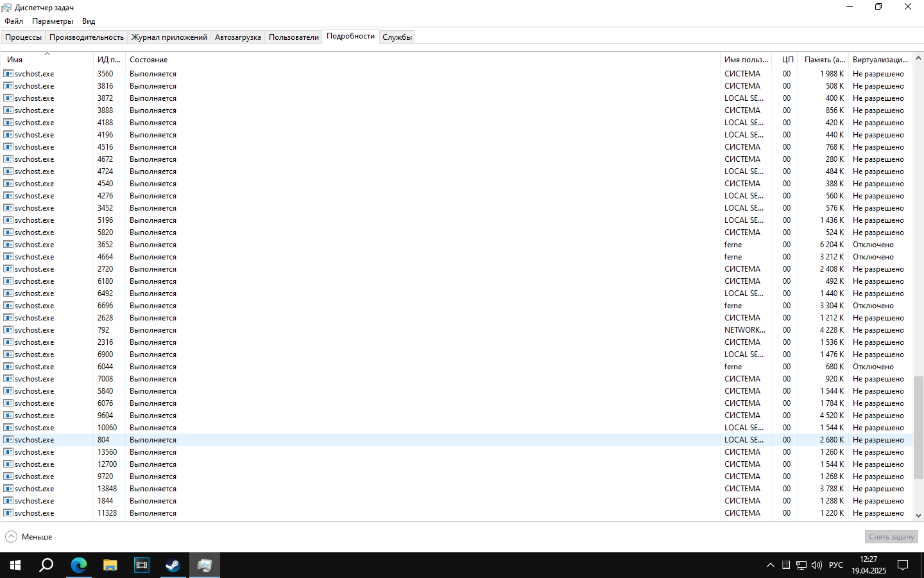Click icon of svchost.exe with PID 804
924x578 pixels.
[x=8, y=440]
